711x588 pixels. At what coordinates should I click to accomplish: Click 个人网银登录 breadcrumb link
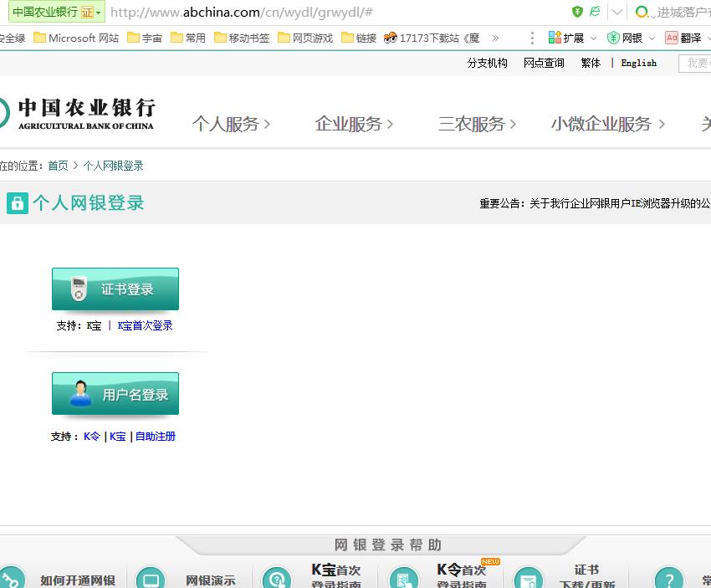click(114, 166)
